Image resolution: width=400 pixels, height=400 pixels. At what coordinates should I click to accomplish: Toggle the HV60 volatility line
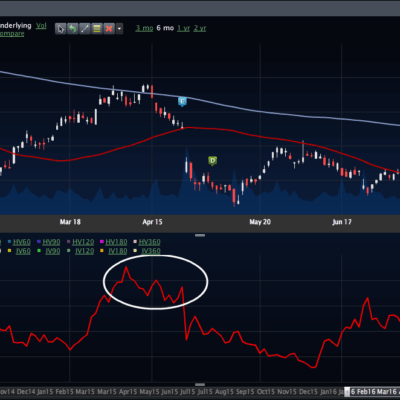point(22,242)
